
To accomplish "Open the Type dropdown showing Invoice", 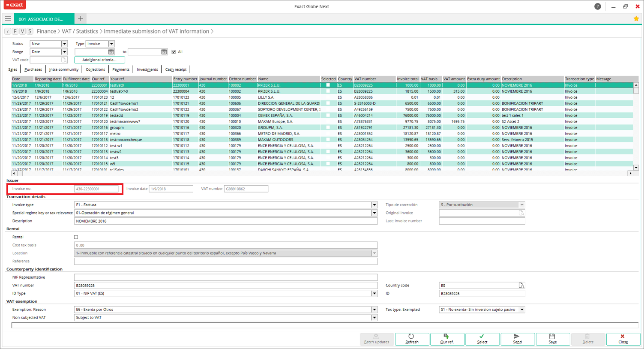I will 111,44.
